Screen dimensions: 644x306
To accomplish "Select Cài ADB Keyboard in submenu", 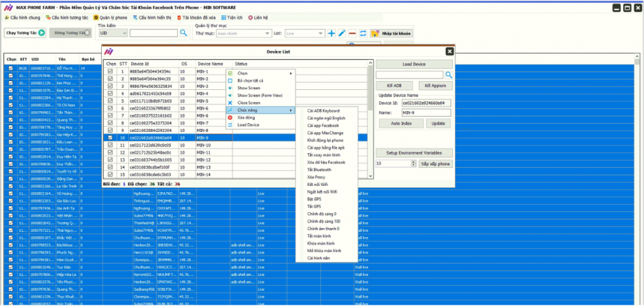I will click(326, 111).
